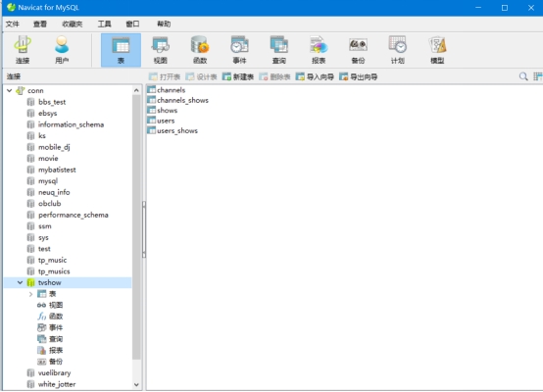Select the 视图 (View) toolbar icon
543x392 pixels.
click(161, 50)
